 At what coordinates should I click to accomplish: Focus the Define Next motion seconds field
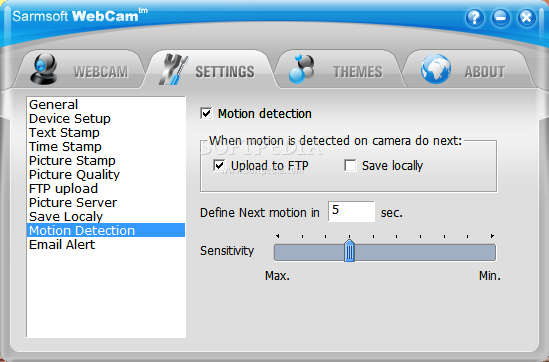pyautogui.click(x=351, y=211)
